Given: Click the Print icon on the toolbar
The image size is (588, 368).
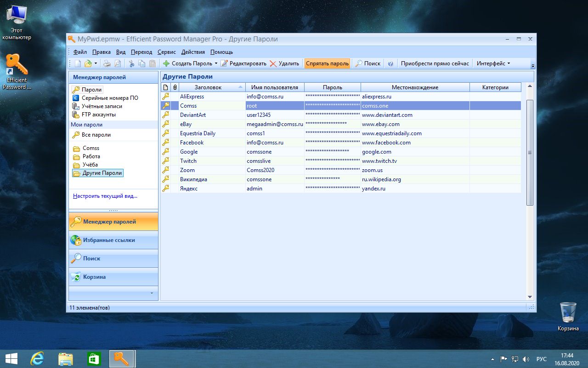Looking at the screenshot, I should pos(106,63).
